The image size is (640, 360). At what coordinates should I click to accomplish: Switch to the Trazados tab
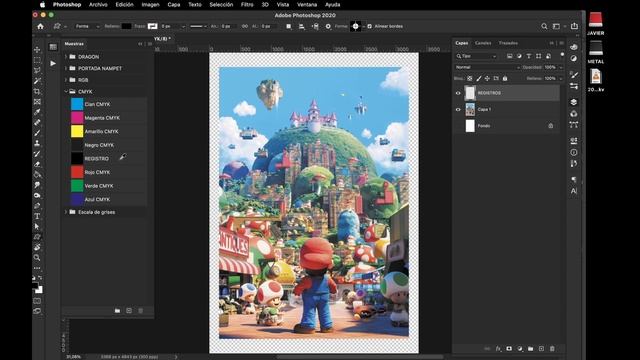pyautogui.click(x=508, y=43)
